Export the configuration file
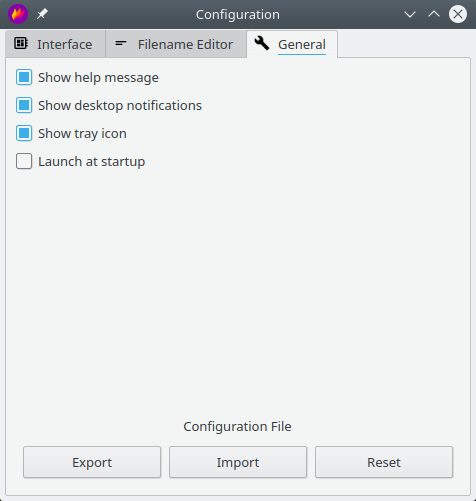This screenshot has height=501, width=476. click(x=92, y=462)
